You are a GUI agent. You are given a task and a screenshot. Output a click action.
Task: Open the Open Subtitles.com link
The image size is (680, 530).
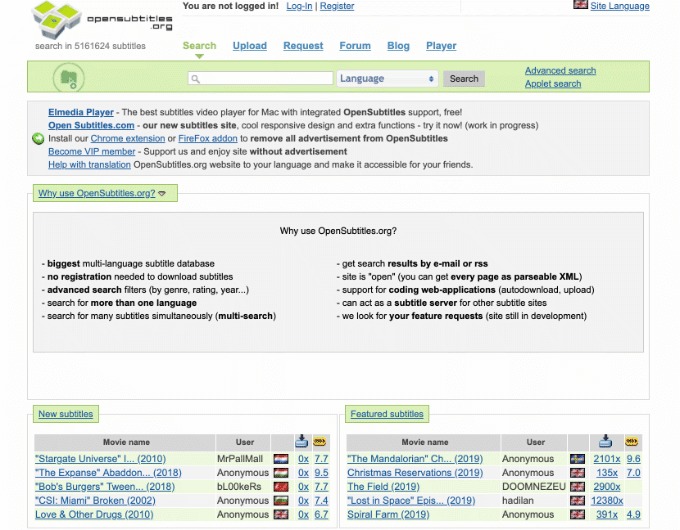click(x=91, y=125)
